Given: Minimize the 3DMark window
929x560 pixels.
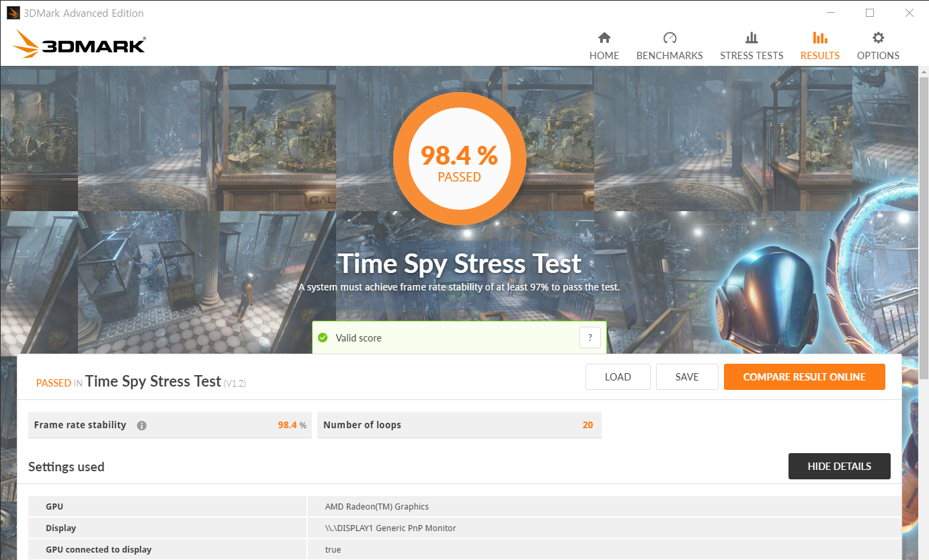Looking at the screenshot, I should [x=830, y=13].
